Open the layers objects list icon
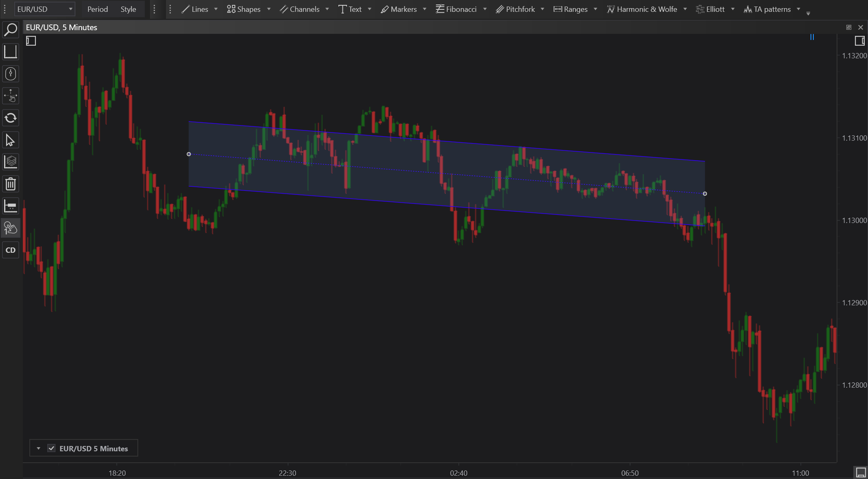 pyautogui.click(x=11, y=162)
